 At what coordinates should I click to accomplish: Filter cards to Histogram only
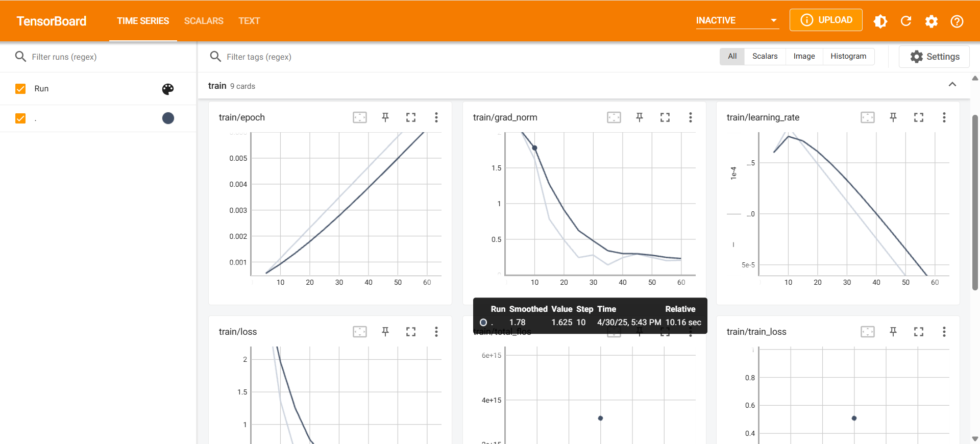point(848,56)
